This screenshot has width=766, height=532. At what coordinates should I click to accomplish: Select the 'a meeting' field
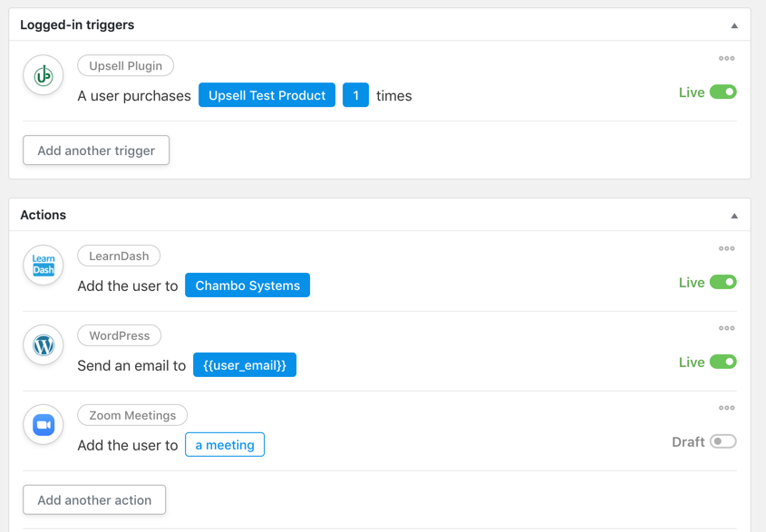click(225, 445)
